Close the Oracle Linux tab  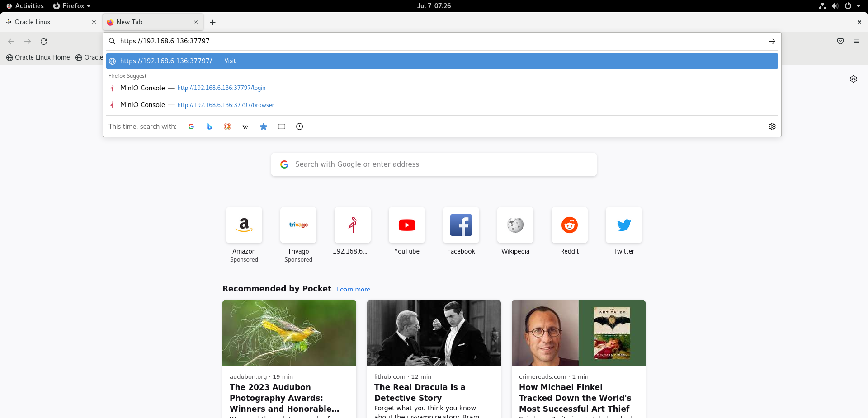coord(94,22)
